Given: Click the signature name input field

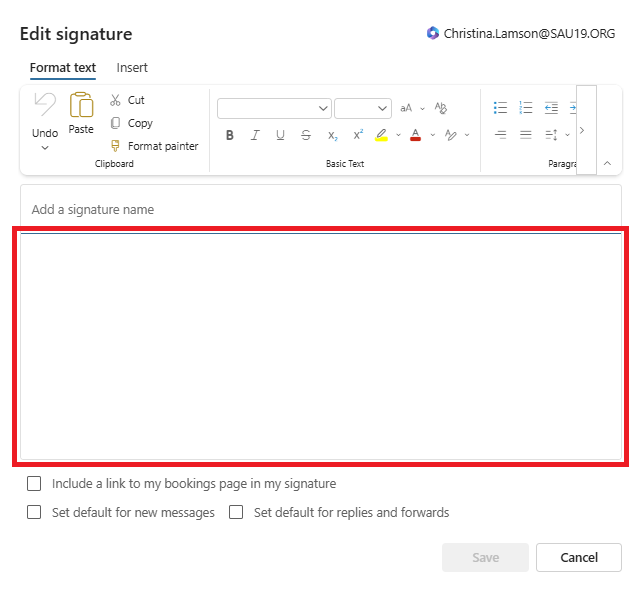Looking at the screenshot, I should click(320, 210).
